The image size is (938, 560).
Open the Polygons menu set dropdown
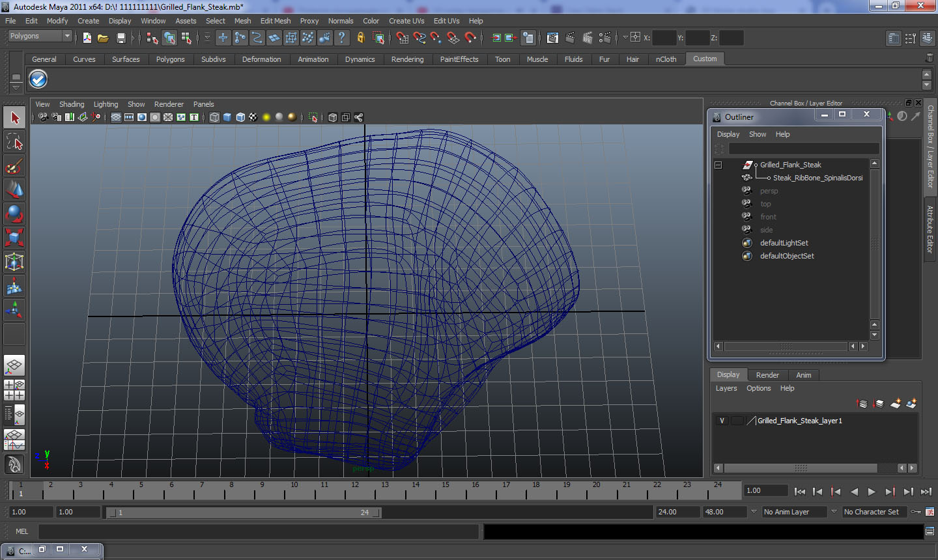pos(39,36)
